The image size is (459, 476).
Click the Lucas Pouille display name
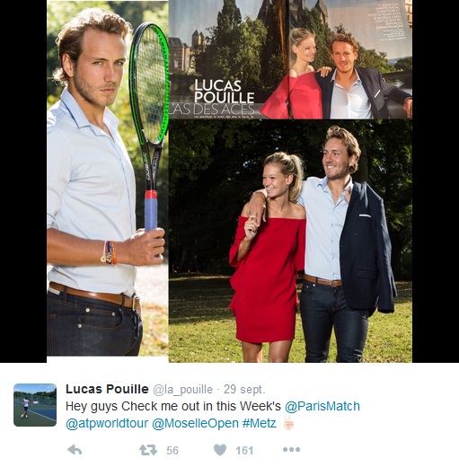tap(107, 389)
